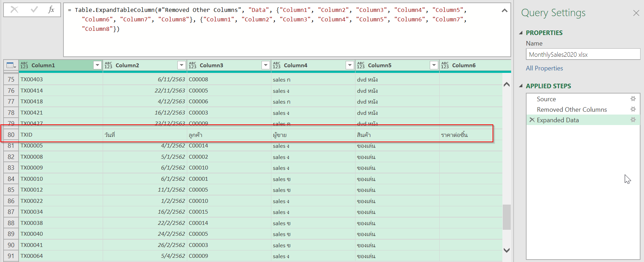This screenshot has height=262, width=644.
Task: Confirm the formula with checkmark icon
Action: pos(34,10)
